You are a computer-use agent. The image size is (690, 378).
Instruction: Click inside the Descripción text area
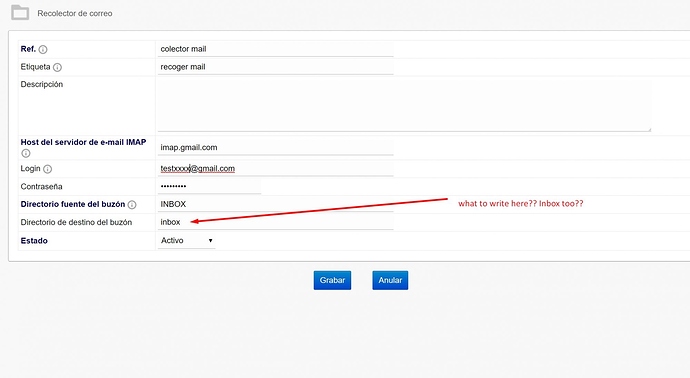tap(404, 105)
